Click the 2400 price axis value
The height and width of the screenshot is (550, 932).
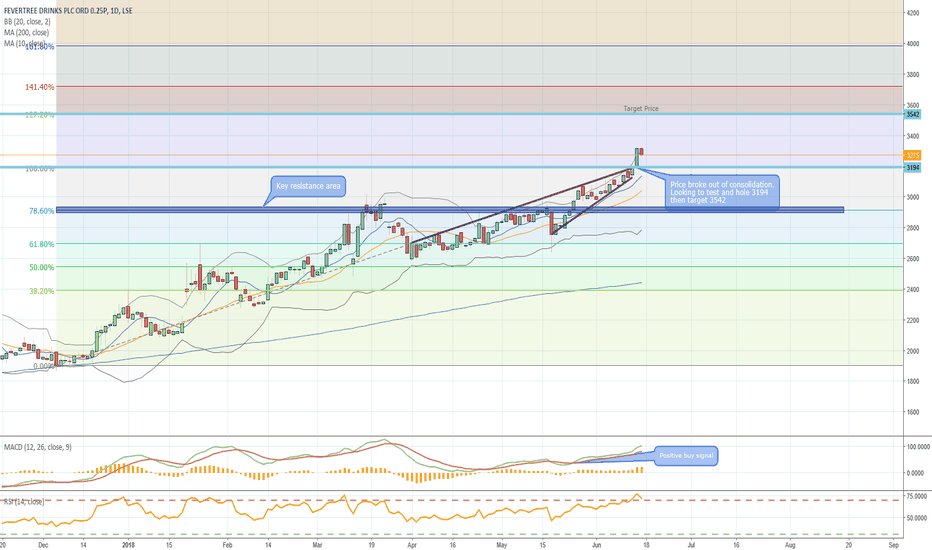click(912, 290)
